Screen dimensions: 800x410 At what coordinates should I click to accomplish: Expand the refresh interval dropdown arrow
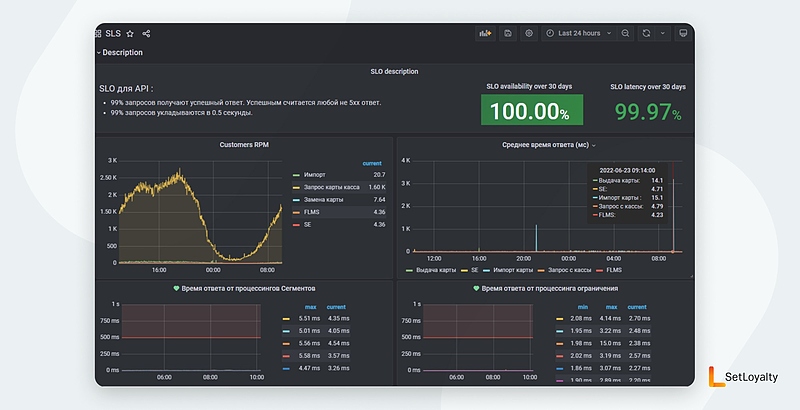point(661,33)
